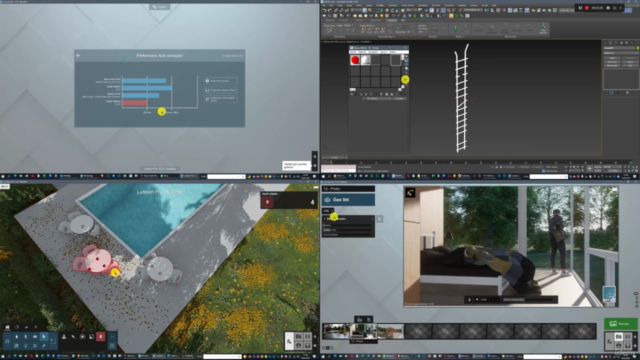Viewport: 640px width, 360px height.
Task: Open the Help menu in 3ds Max
Action: click(494, 5)
